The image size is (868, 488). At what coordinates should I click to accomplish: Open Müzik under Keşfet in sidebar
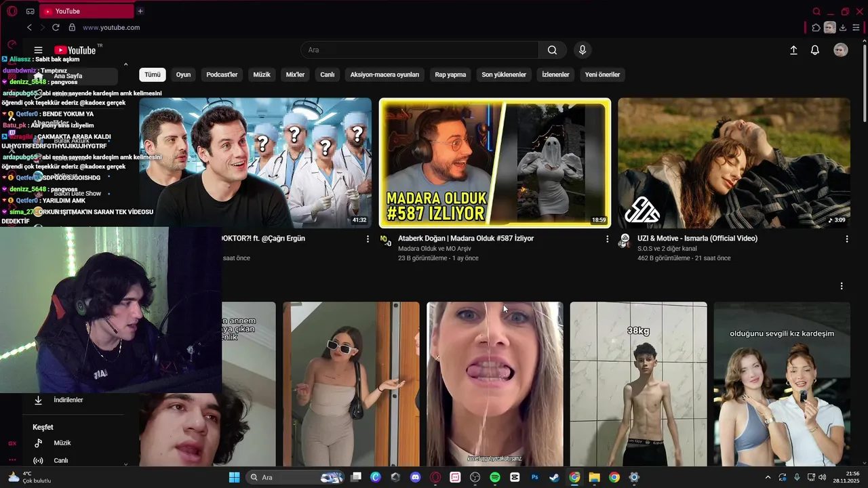[62, 443]
